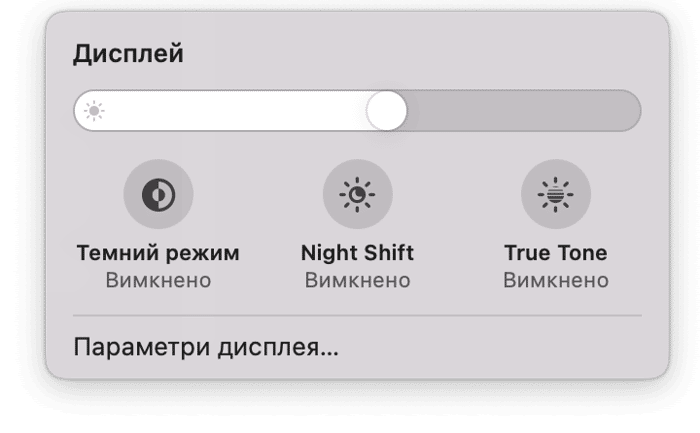Click the Night Shift sun-moon icon

[357, 195]
